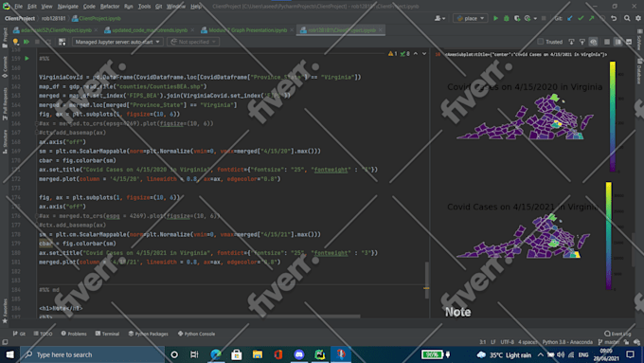Open the Navigate menu
644x363 pixels.
68,7
